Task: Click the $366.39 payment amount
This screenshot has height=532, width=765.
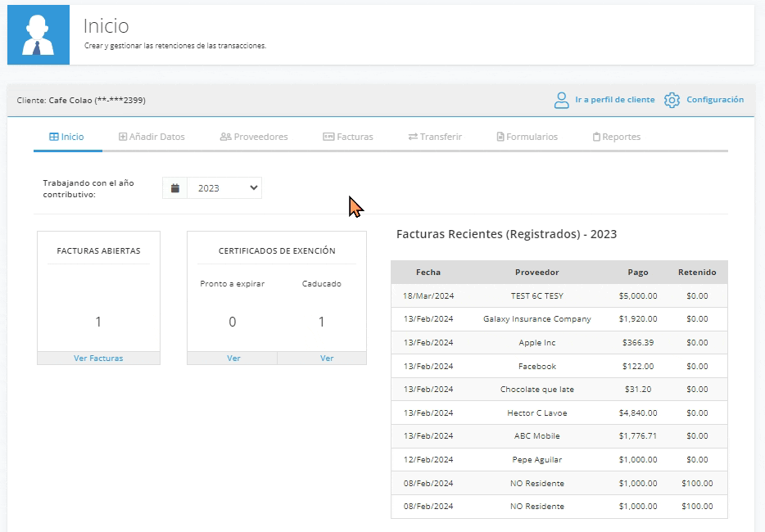Action: 638,342
